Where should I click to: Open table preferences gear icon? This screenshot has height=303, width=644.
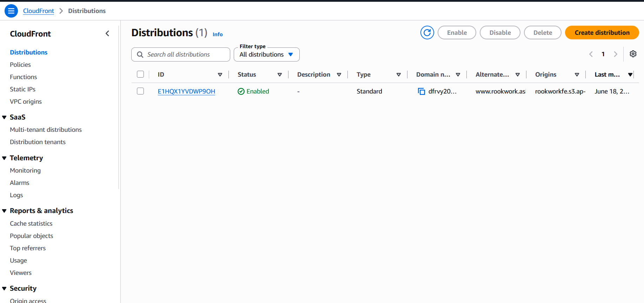[633, 54]
